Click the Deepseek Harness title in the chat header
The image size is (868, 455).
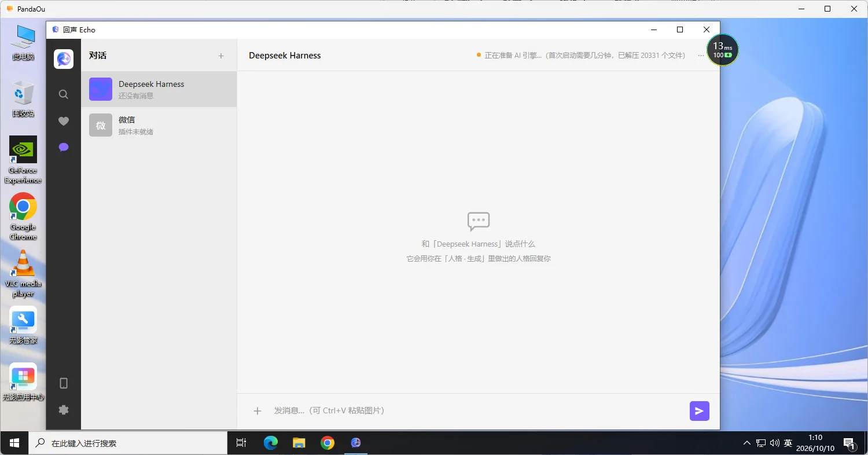point(285,56)
